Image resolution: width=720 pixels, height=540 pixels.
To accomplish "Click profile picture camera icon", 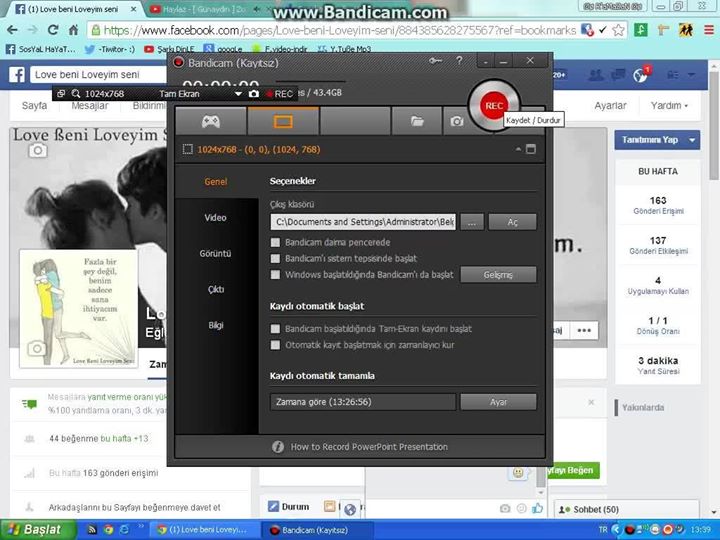I will [x=37, y=349].
